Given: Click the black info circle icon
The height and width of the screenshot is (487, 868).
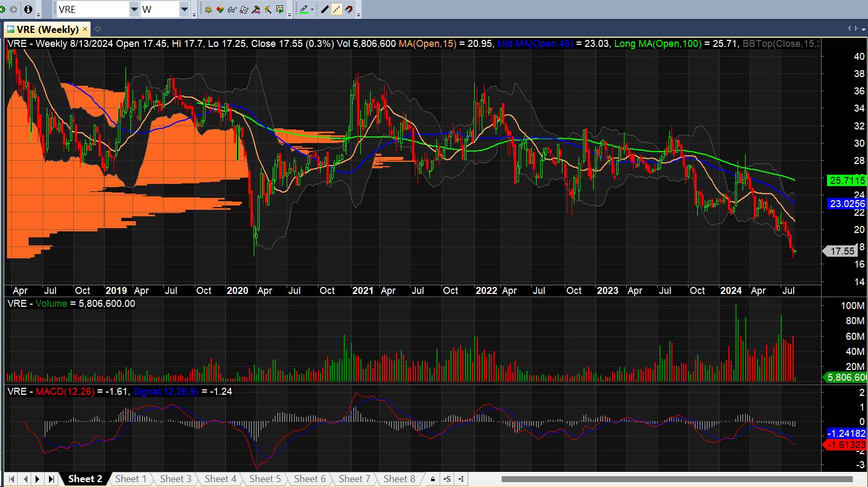Looking at the screenshot, I should (29, 9).
